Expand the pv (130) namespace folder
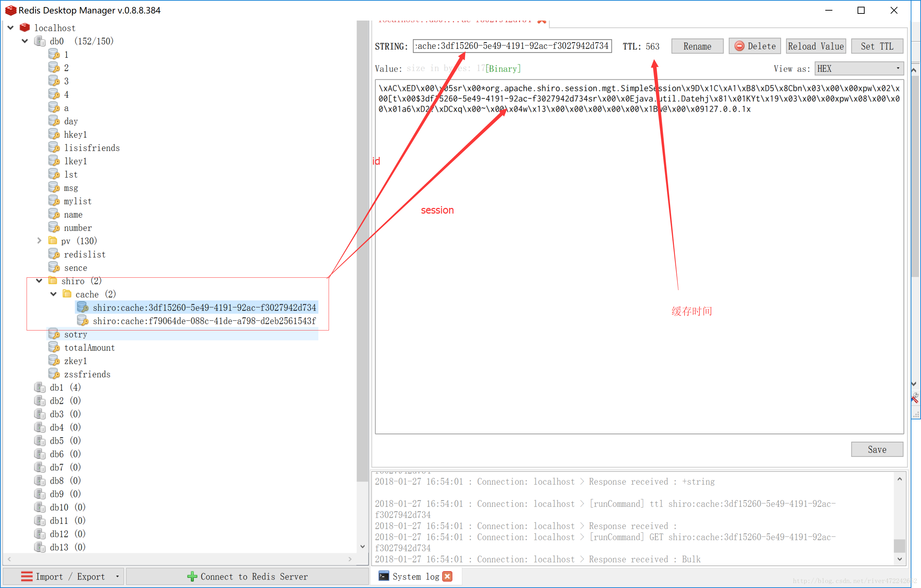The width and height of the screenshot is (921, 588). (39, 241)
